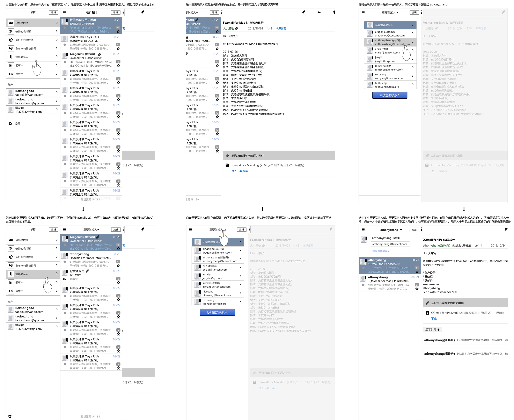Viewport: 514px width, 420px height.
Task: Click the gear icon labeled 设置
Action: 10,124
